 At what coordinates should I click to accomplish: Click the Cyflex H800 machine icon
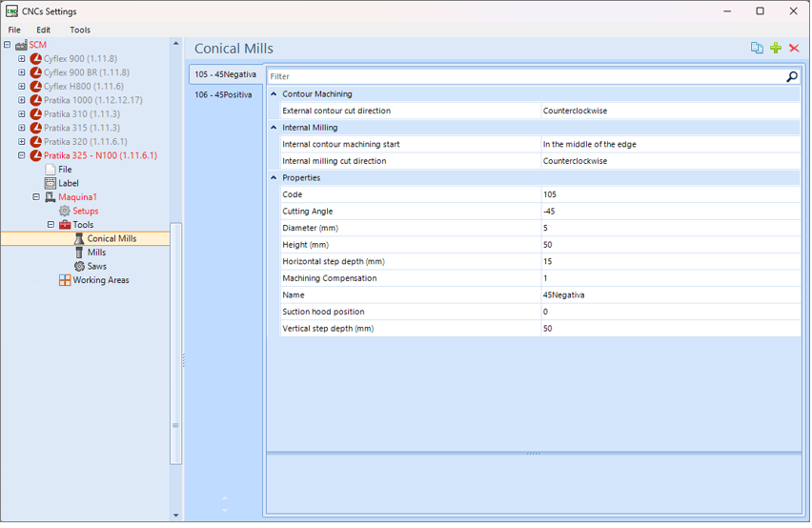tap(35, 87)
